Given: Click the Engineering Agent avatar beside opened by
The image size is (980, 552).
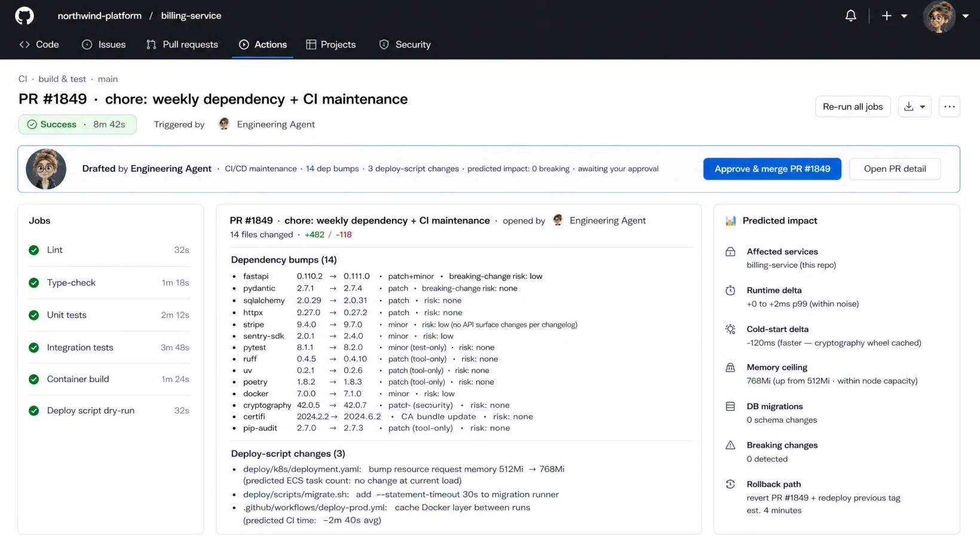Looking at the screenshot, I should pyautogui.click(x=558, y=220).
